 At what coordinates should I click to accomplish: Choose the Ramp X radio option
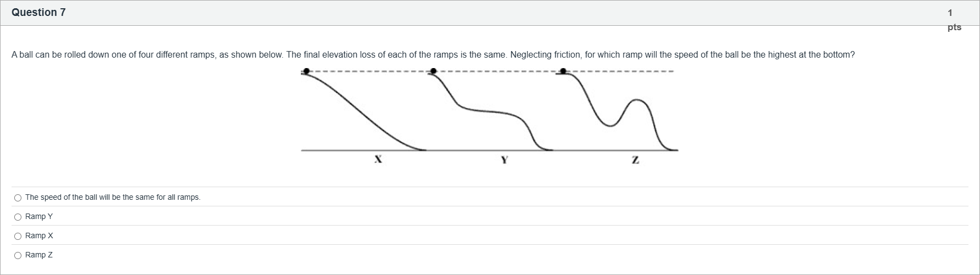pos(18,236)
